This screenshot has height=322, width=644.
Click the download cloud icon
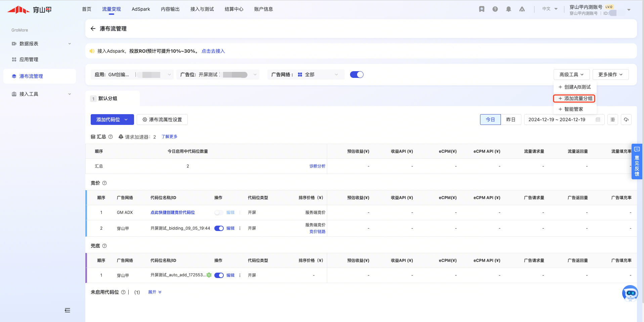[x=626, y=120]
